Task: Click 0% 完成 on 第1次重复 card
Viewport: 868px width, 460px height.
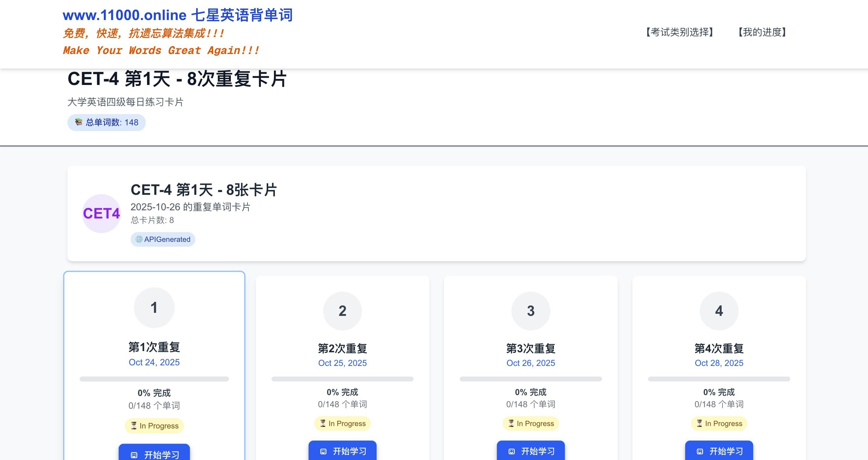Action: (154, 393)
